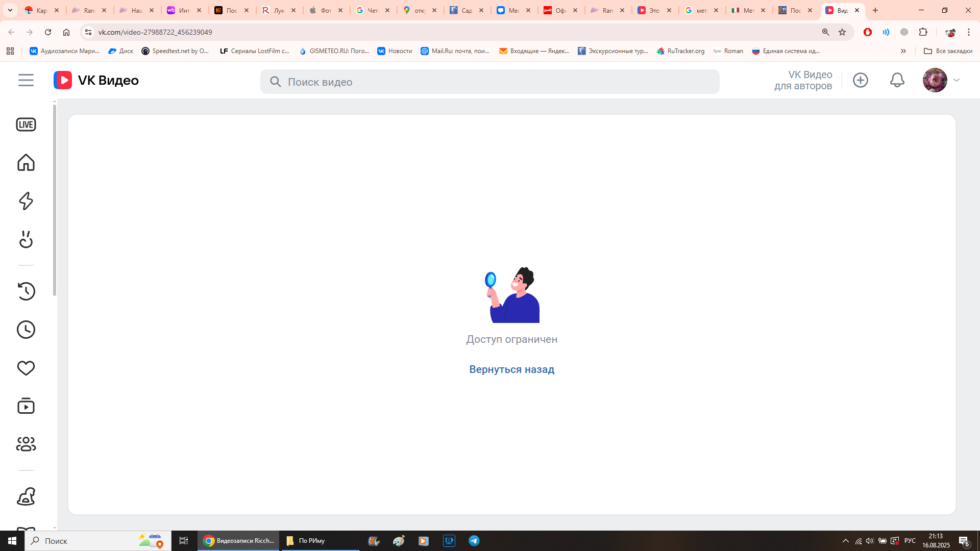Image resolution: width=980 pixels, height=551 pixels.
Task: Open the kids bunny face sidebar icon
Action: [x=26, y=239]
